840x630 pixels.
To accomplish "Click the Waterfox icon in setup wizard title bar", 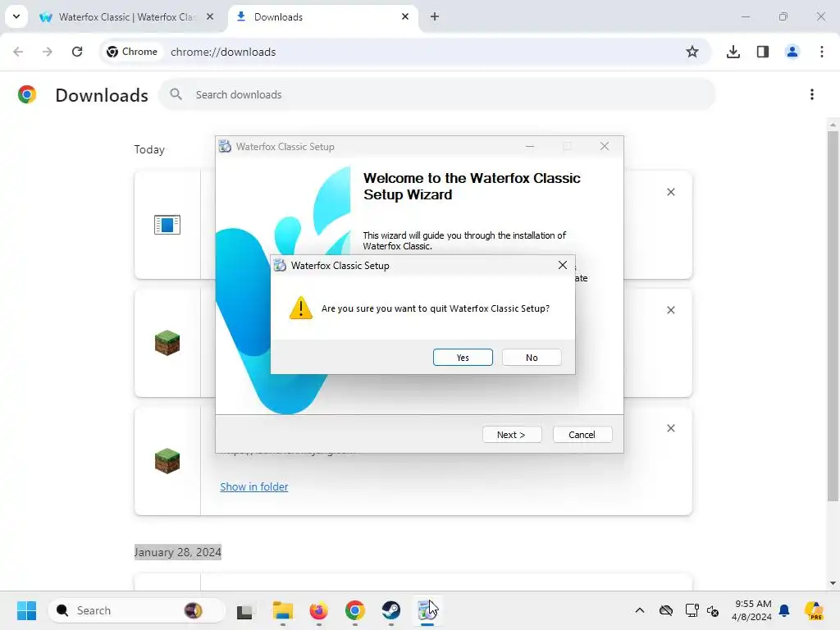I will coord(225,146).
